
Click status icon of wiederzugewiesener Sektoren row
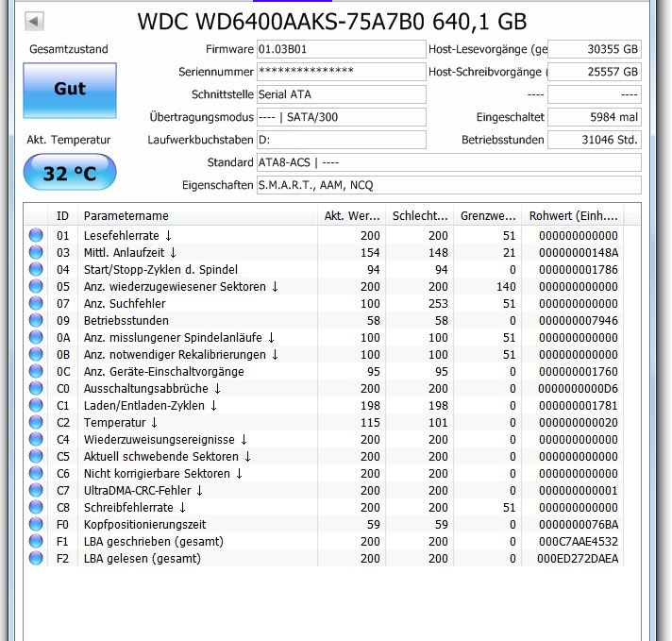36,286
